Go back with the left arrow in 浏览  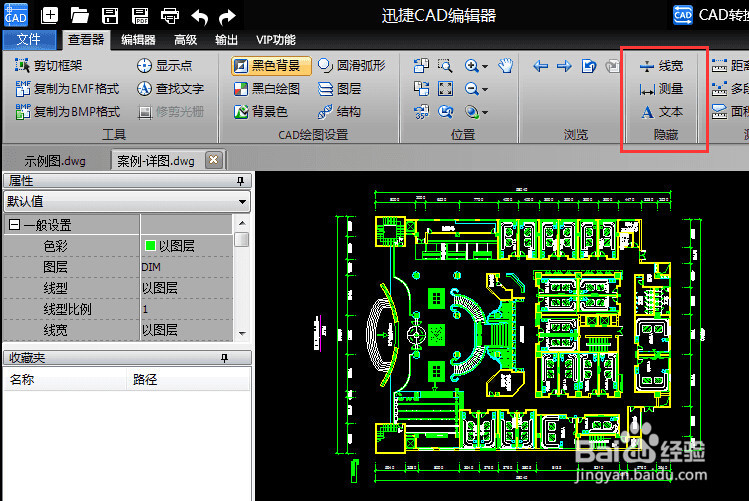[540, 66]
